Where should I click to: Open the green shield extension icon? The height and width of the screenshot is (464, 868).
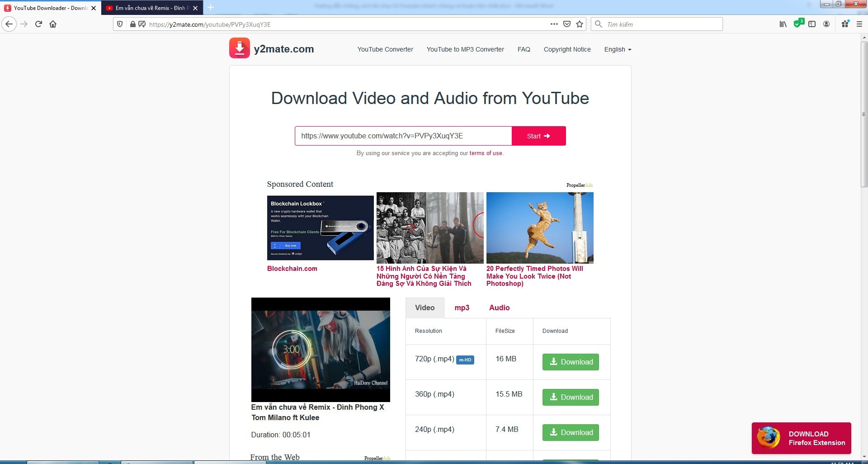[x=798, y=23]
